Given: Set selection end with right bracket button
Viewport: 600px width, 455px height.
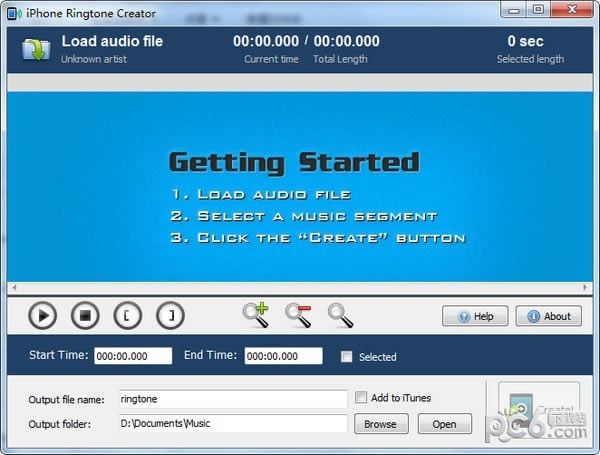Looking at the screenshot, I should (x=171, y=316).
